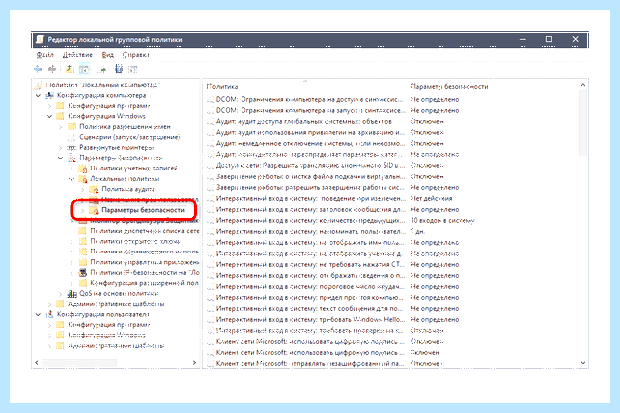The width and height of the screenshot is (620, 413).
Task: Click the Сценарии (запуск/завершение) script icon
Action: (x=72, y=137)
